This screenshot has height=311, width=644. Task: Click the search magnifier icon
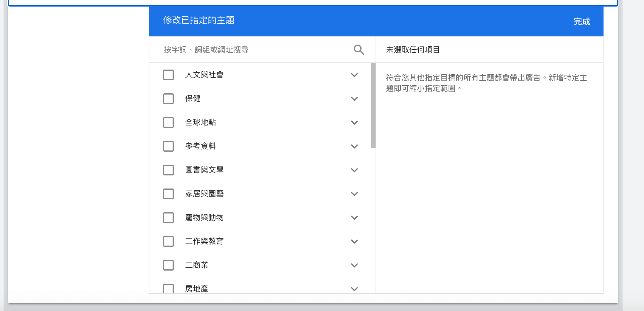(359, 50)
